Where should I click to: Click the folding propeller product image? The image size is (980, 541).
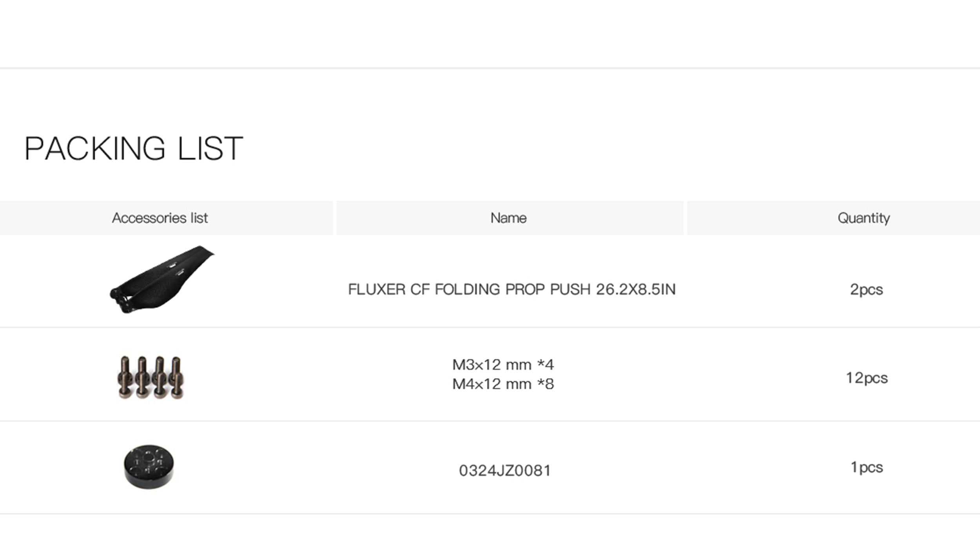(161, 280)
